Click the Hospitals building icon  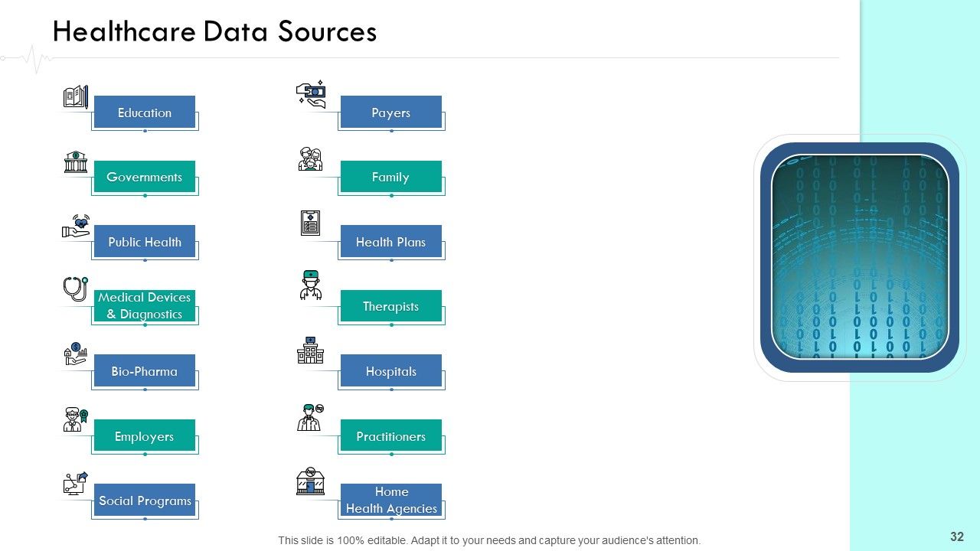tap(310, 350)
